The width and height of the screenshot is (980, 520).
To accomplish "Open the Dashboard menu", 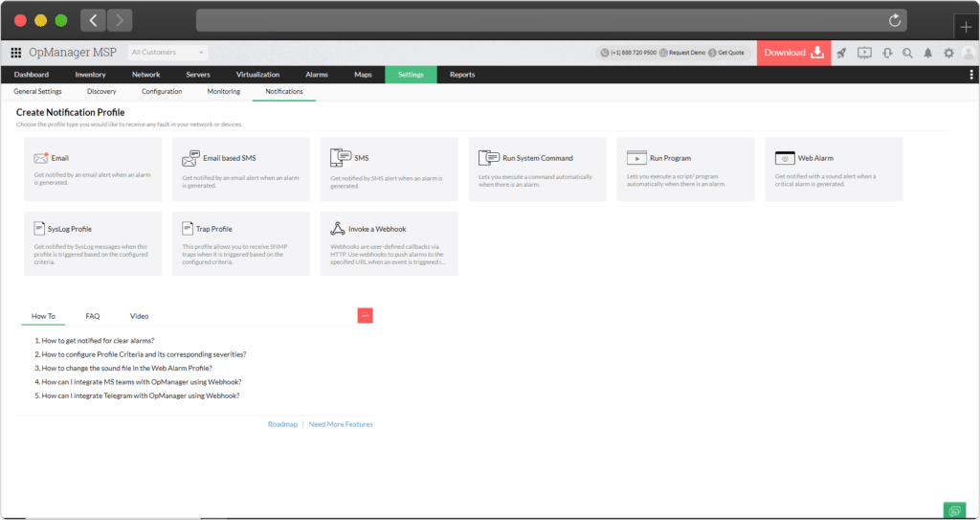I will pos(32,75).
